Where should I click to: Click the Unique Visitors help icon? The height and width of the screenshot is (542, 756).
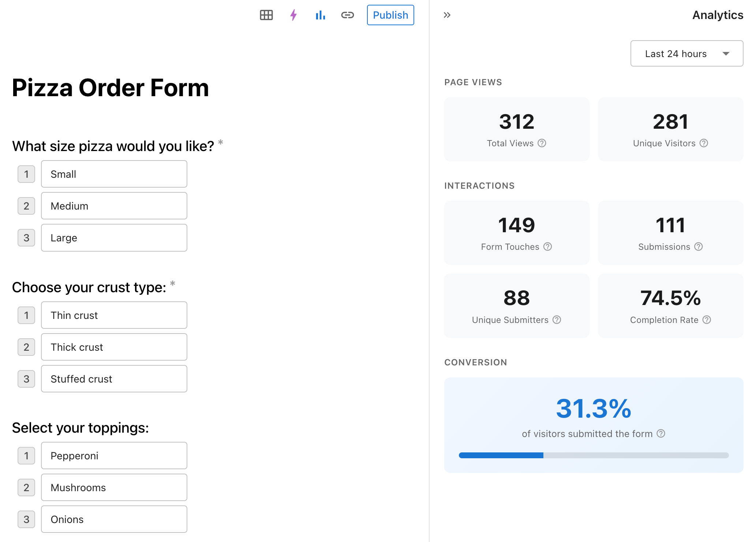click(x=704, y=143)
